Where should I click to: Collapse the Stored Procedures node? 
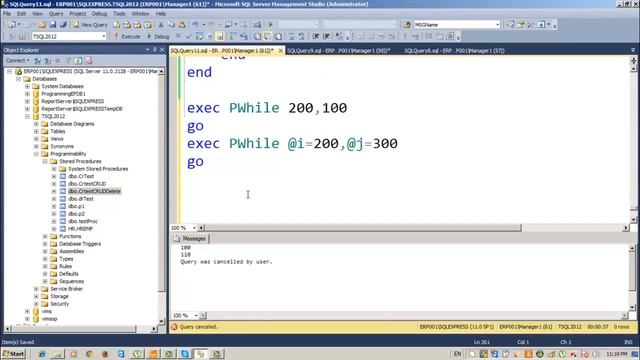pos(45,161)
